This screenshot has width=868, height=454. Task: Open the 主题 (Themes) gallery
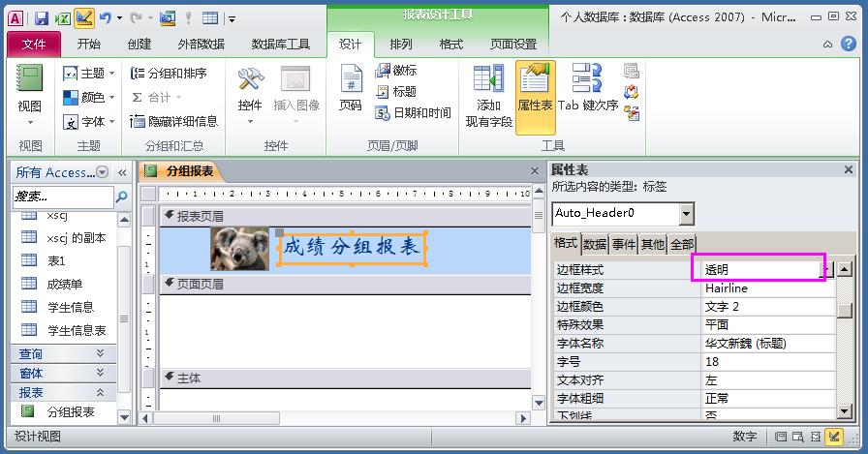(88, 73)
